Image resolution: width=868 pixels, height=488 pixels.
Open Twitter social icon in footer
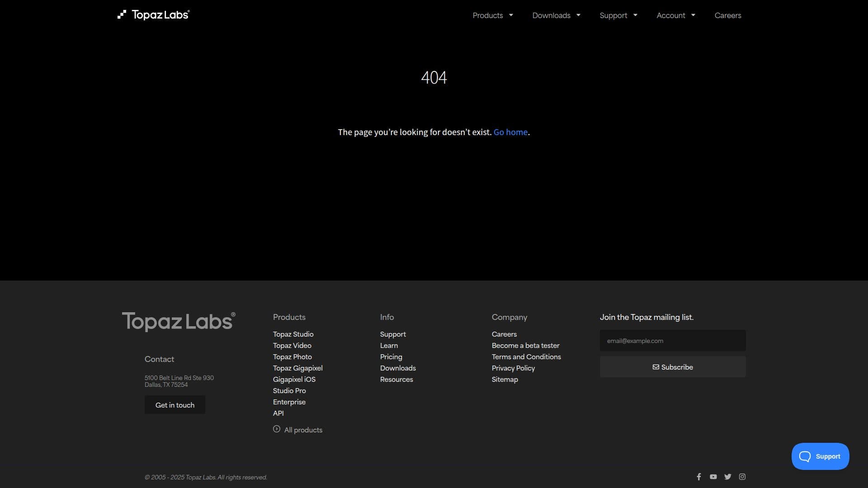tap(728, 477)
